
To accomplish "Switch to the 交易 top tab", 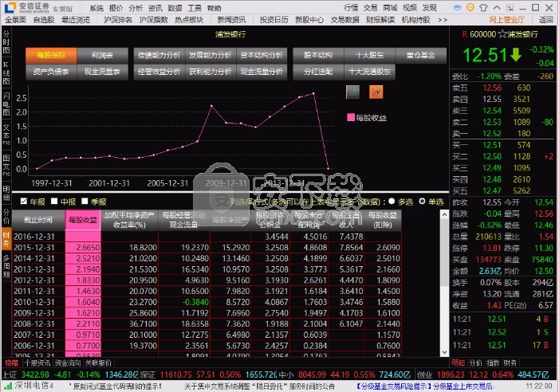I will (371, 7).
